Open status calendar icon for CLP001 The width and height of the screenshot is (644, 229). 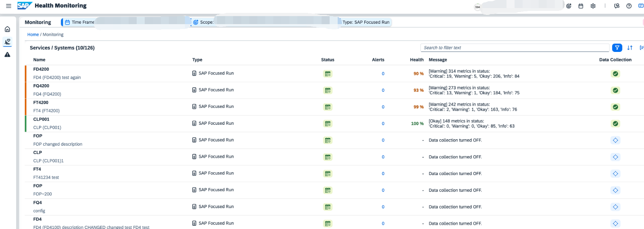point(328,124)
